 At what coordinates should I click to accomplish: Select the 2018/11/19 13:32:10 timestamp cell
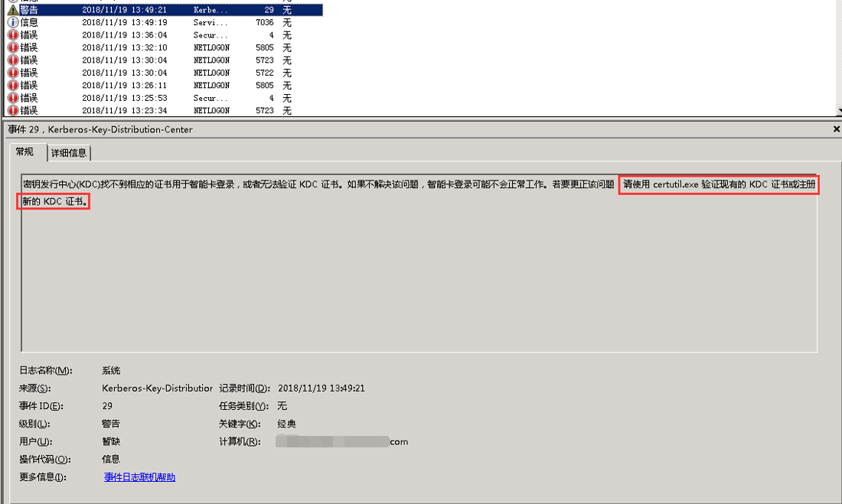(125, 47)
